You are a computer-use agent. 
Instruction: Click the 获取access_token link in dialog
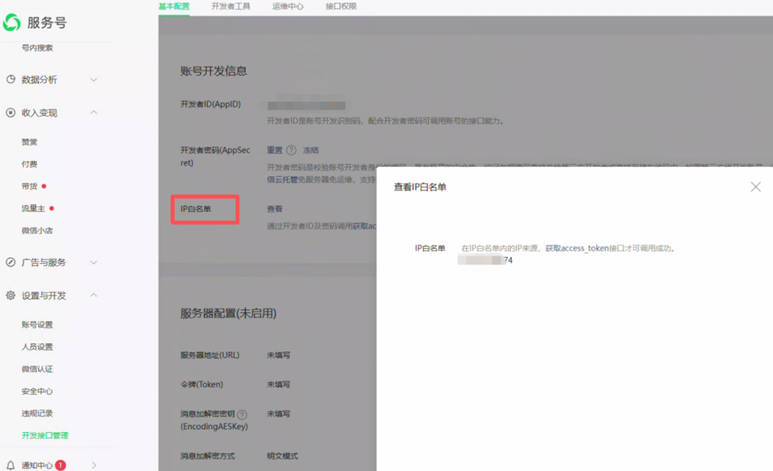click(x=577, y=248)
